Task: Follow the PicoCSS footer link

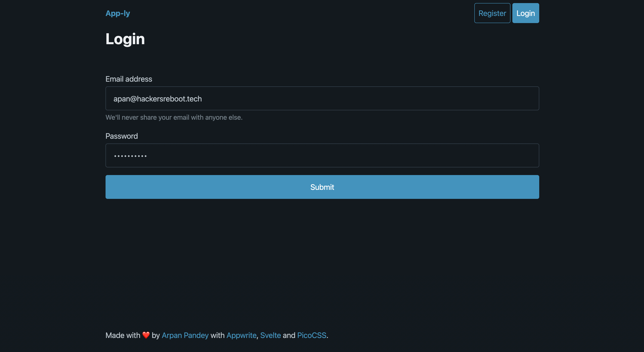Action: click(x=311, y=335)
